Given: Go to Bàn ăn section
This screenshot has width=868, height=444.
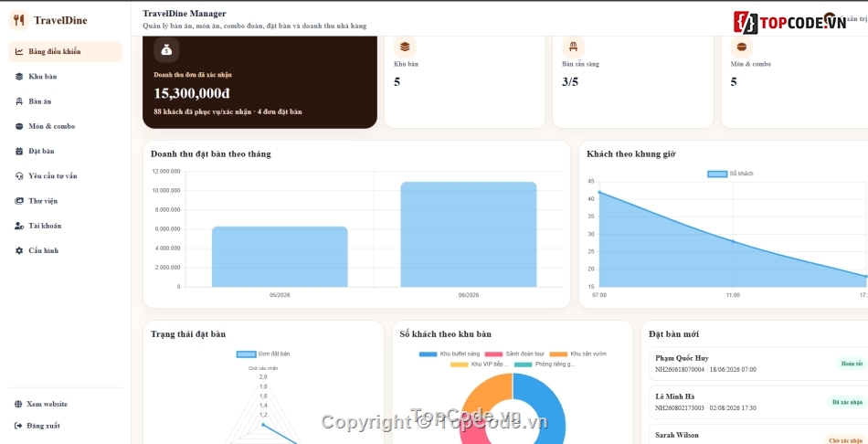Looking at the screenshot, I should [x=65, y=101].
